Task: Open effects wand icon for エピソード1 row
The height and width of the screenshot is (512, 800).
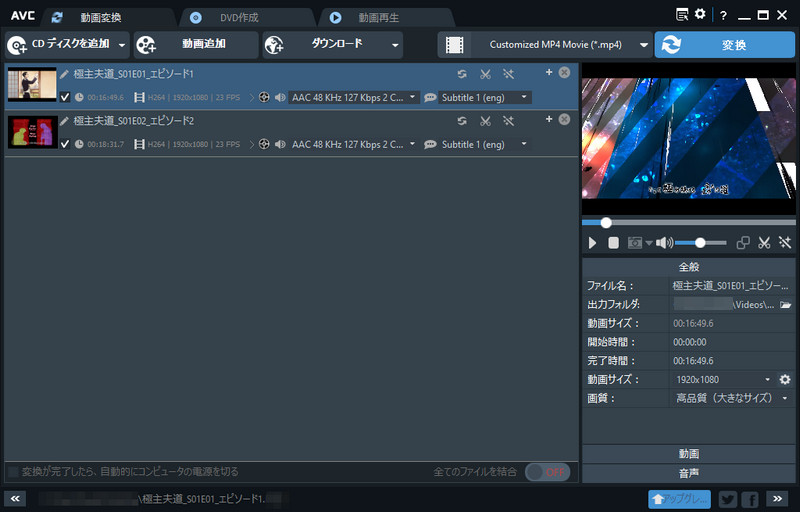Action: click(508, 74)
